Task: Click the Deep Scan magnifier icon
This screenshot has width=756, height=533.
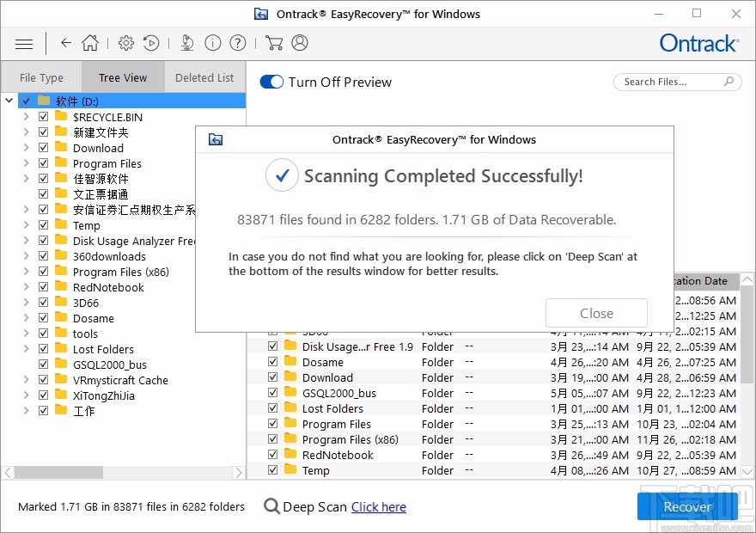Action: click(272, 506)
